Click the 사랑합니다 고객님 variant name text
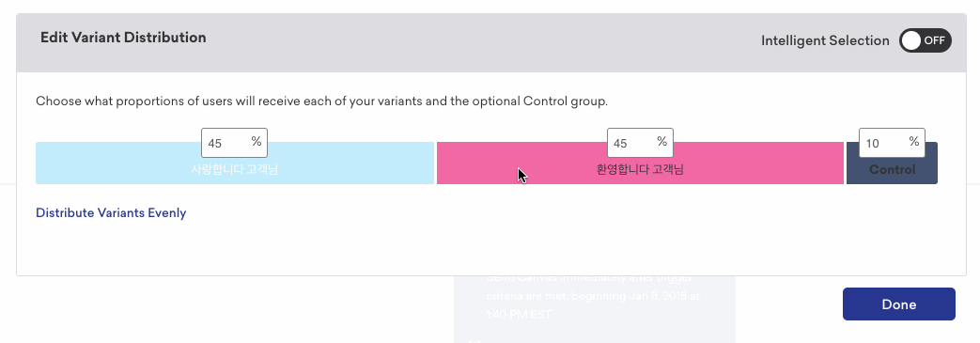The image size is (980, 343). click(x=234, y=169)
